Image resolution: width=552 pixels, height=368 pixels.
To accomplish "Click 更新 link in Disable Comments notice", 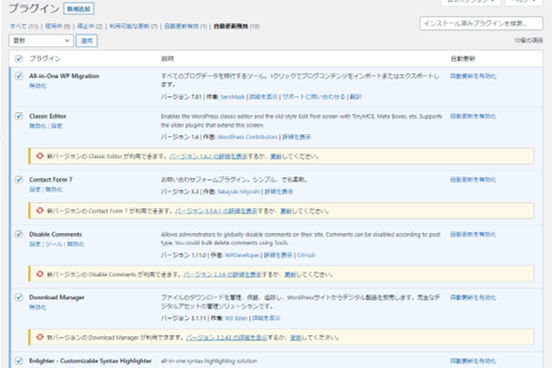I will (x=290, y=274).
